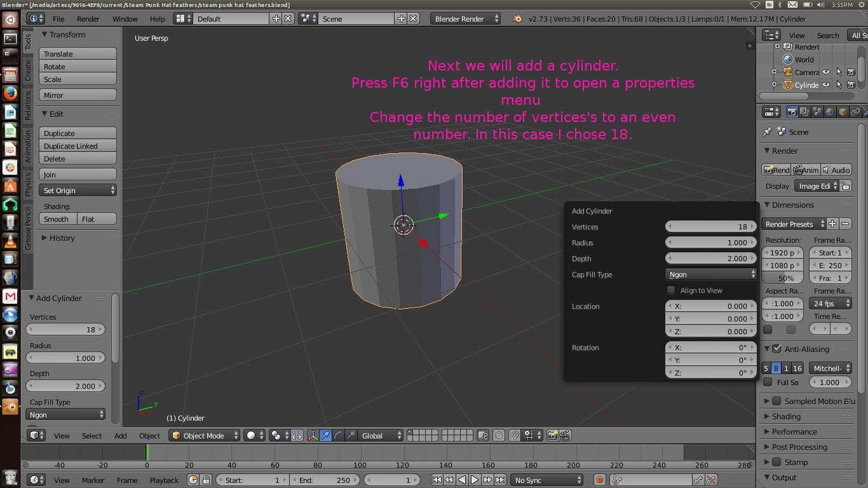Click the clapperboard OpenGL animation render icon
Viewport: 868px width, 488px height.
tap(564, 435)
